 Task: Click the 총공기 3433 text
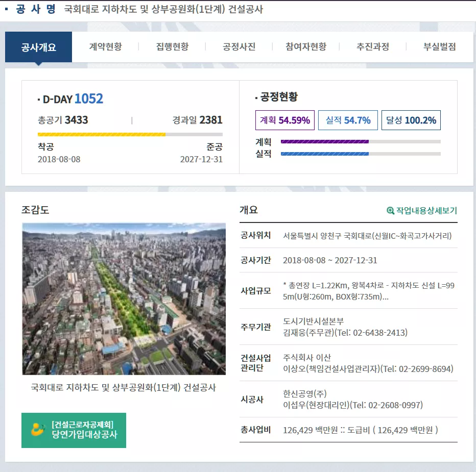pyautogui.click(x=63, y=120)
